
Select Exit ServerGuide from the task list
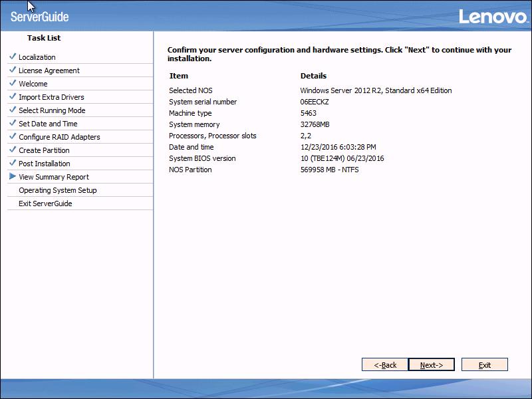tap(47, 203)
